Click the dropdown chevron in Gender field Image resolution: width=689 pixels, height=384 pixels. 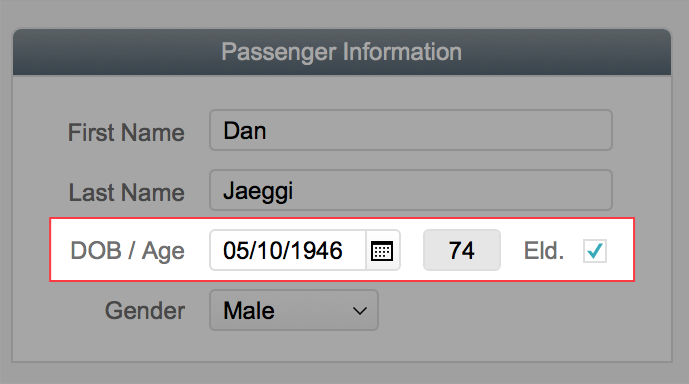point(360,311)
